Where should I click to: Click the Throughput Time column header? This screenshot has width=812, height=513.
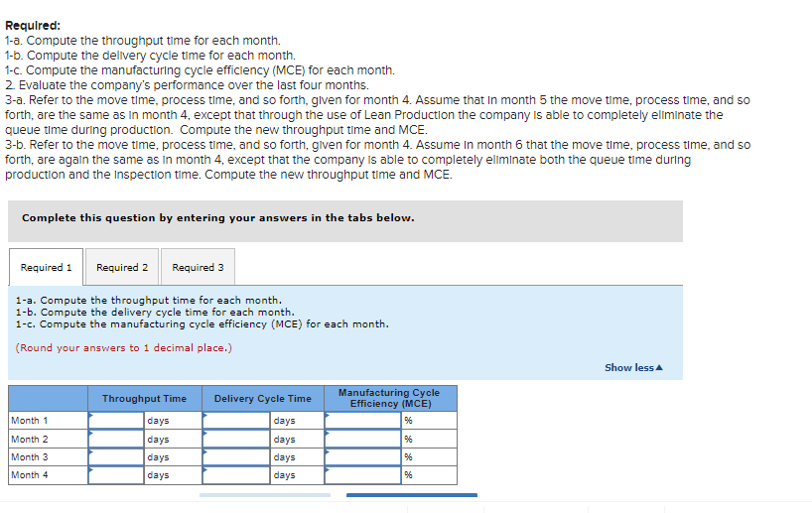coord(145,399)
